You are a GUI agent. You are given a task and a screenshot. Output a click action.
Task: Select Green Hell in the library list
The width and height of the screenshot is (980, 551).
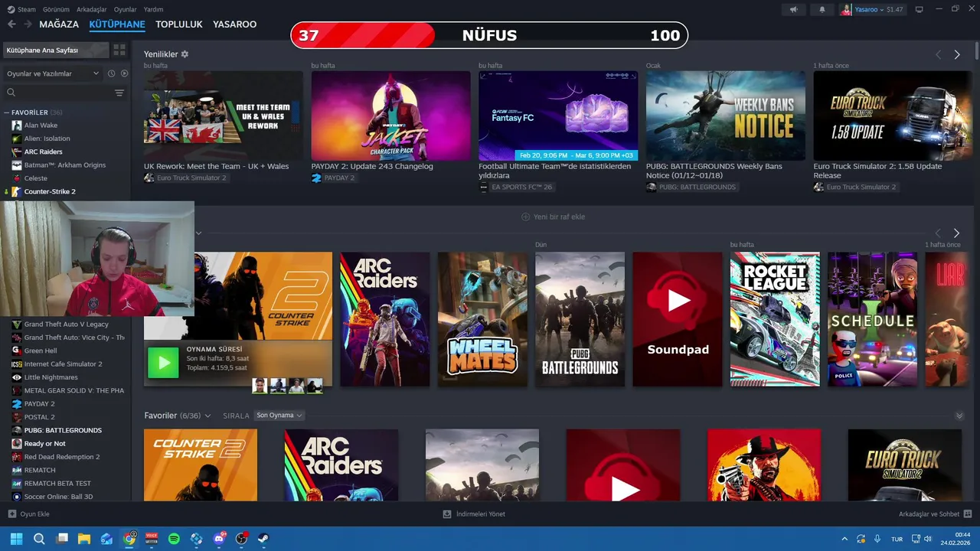tap(41, 350)
